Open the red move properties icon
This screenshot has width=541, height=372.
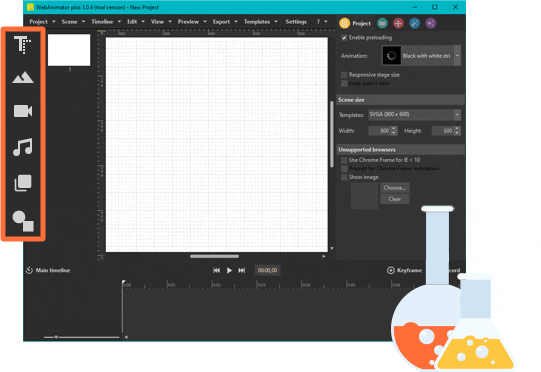coord(398,23)
